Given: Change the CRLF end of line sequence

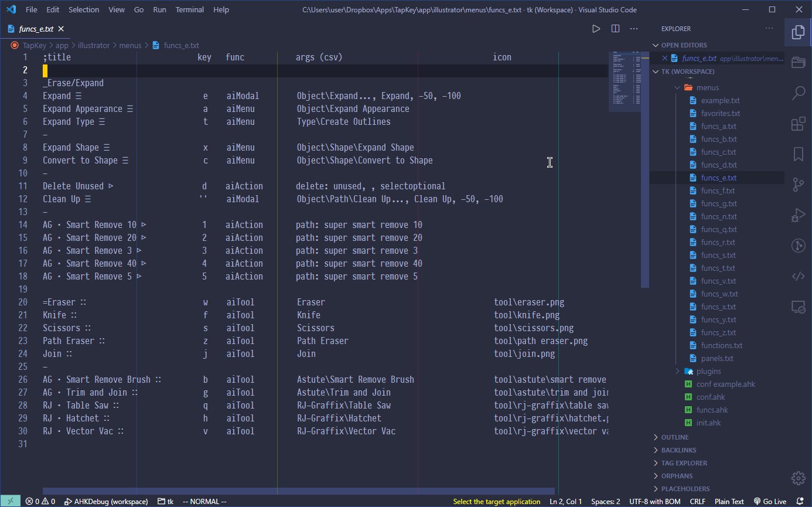Looking at the screenshot, I should [x=697, y=501].
